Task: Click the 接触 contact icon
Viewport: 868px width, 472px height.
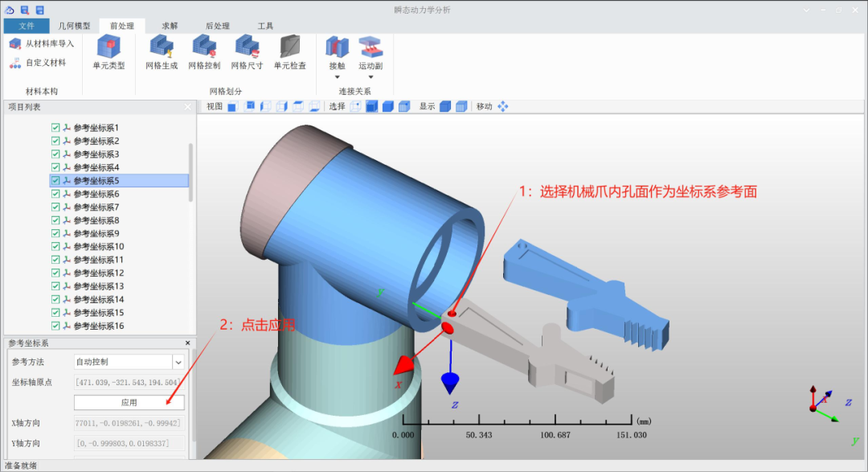Action: (337, 47)
